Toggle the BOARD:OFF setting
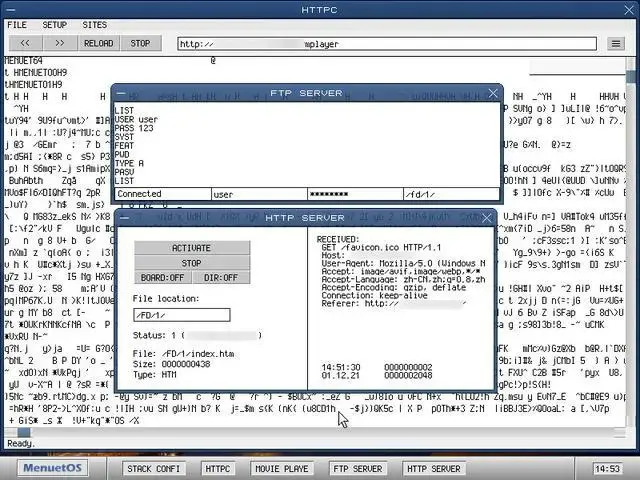 click(162, 277)
